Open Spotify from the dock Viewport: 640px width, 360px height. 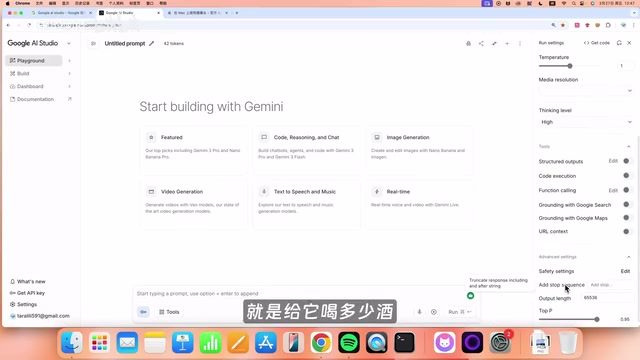pos(349,342)
